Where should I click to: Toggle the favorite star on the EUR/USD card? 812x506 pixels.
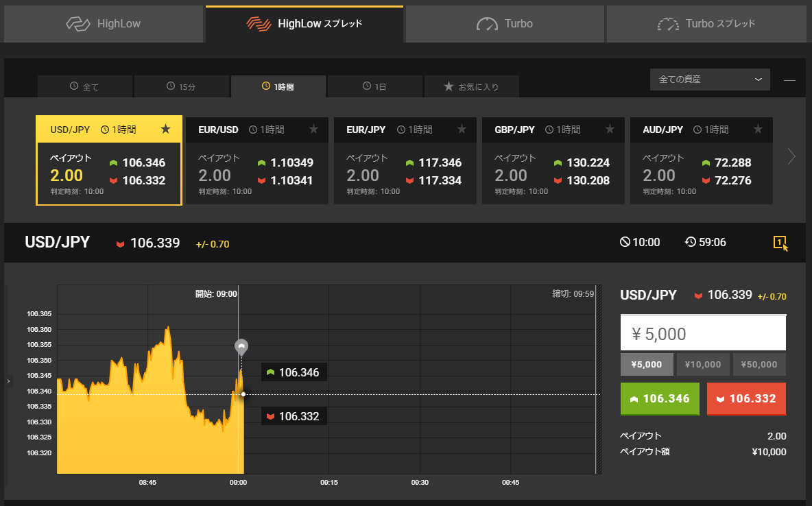click(313, 129)
